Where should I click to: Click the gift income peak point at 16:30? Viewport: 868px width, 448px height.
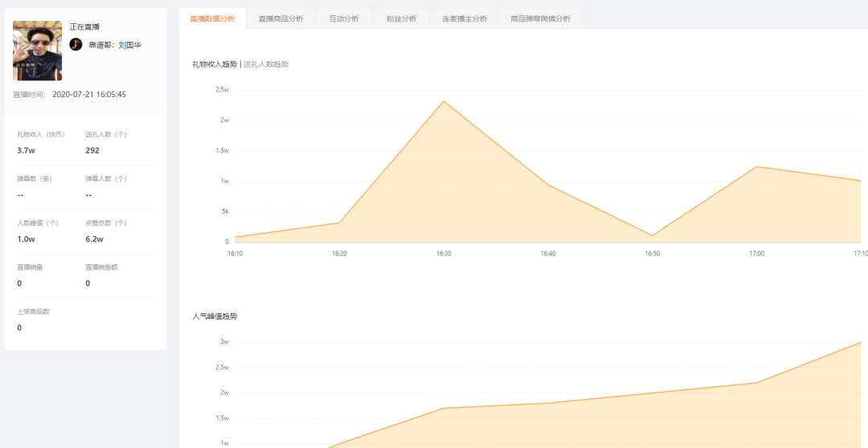click(x=444, y=101)
